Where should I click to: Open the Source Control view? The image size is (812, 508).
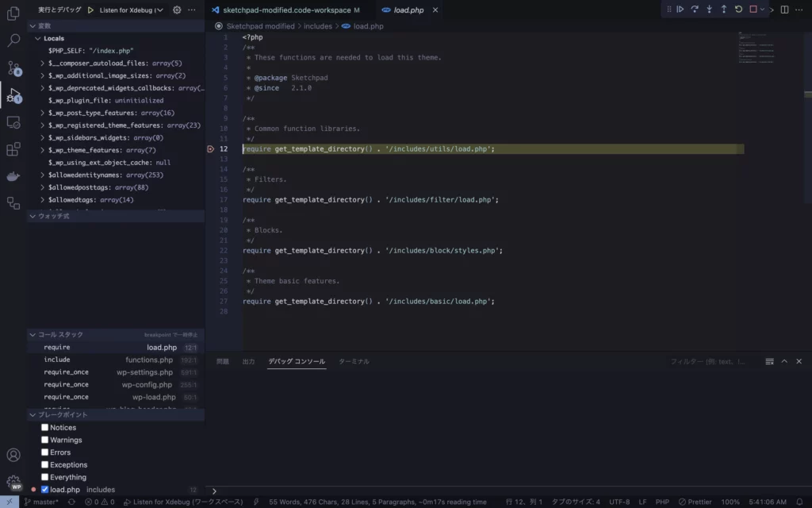coord(13,67)
